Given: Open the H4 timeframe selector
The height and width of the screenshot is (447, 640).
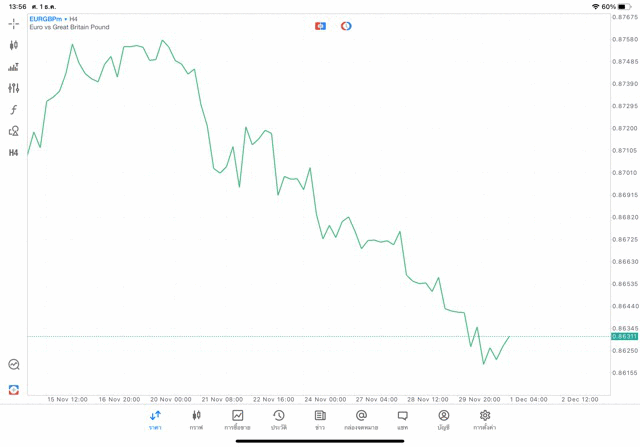Looking at the screenshot, I should tap(13, 153).
